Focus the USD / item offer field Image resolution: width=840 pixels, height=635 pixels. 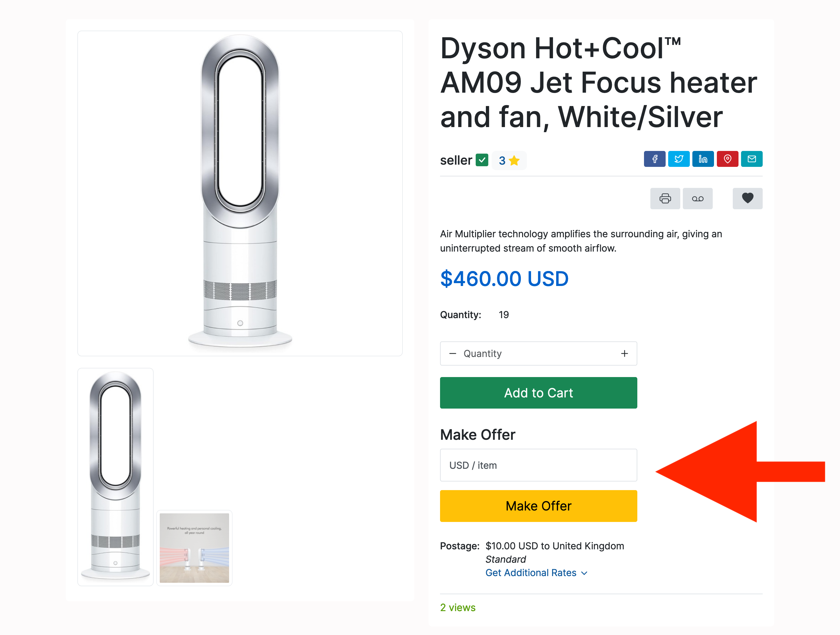[538, 466]
